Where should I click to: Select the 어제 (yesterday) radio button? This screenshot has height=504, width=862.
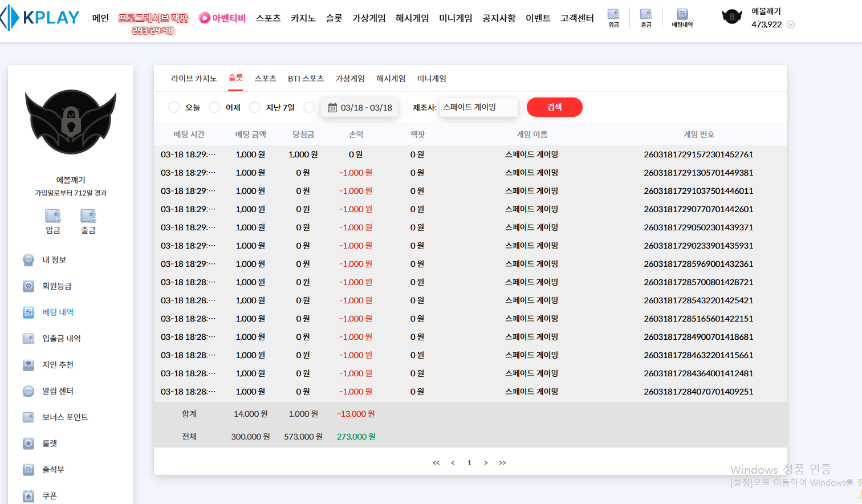tap(214, 107)
